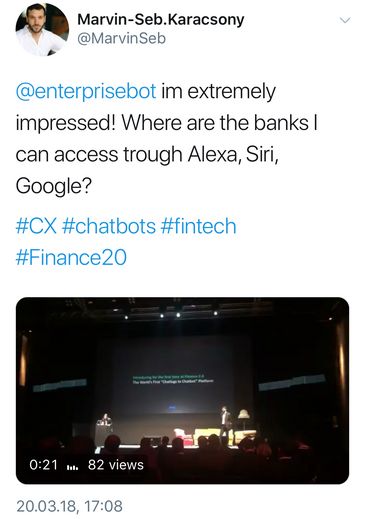Click the 0:21 video duration label
The height and width of the screenshot is (519, 365).
click(43, 465)
